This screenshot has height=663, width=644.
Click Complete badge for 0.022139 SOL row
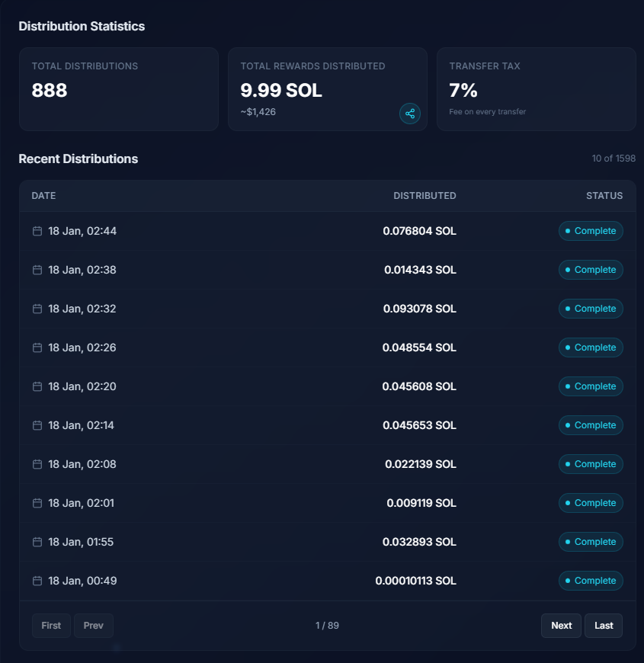[591, 464]
